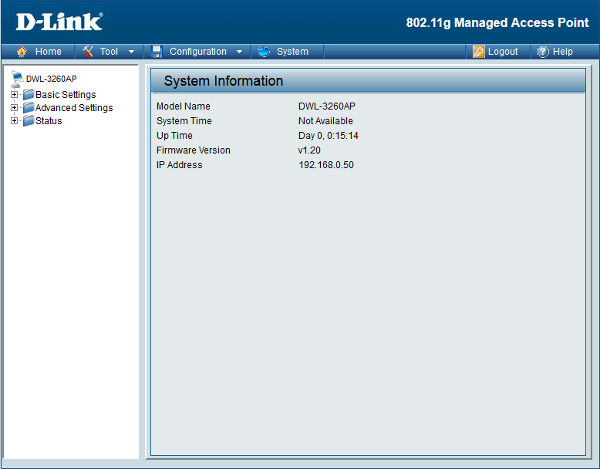
Task: Open the Help link text
Action: pyautogui.click(x=562, y=52)
